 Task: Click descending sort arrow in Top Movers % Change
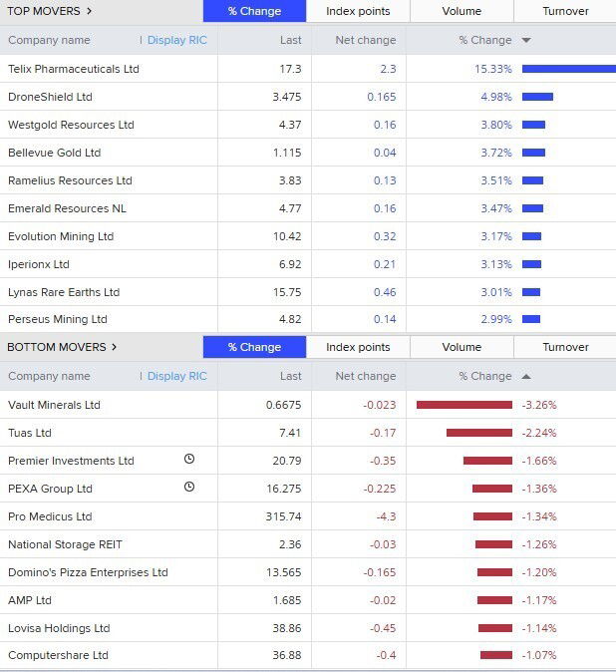[526, 41]
